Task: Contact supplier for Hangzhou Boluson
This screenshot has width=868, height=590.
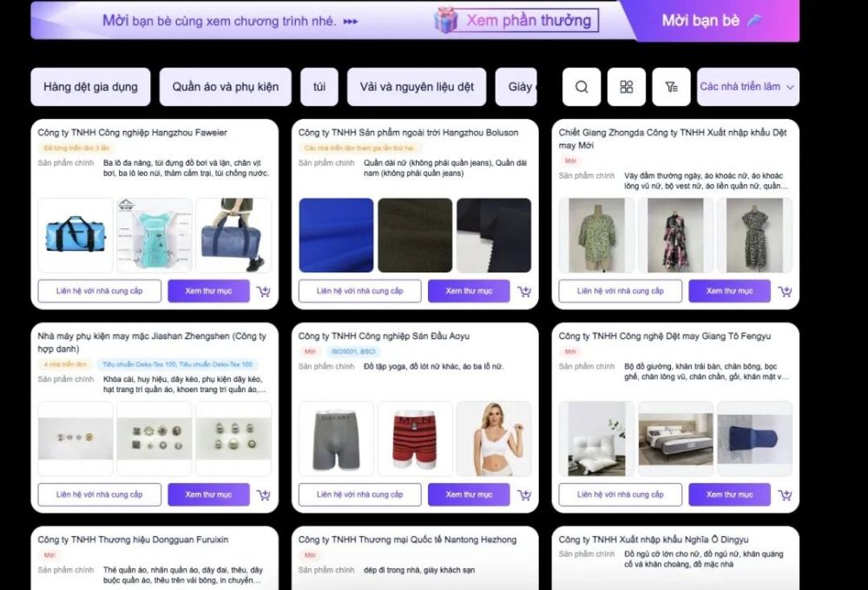Action: coord(360,292)
